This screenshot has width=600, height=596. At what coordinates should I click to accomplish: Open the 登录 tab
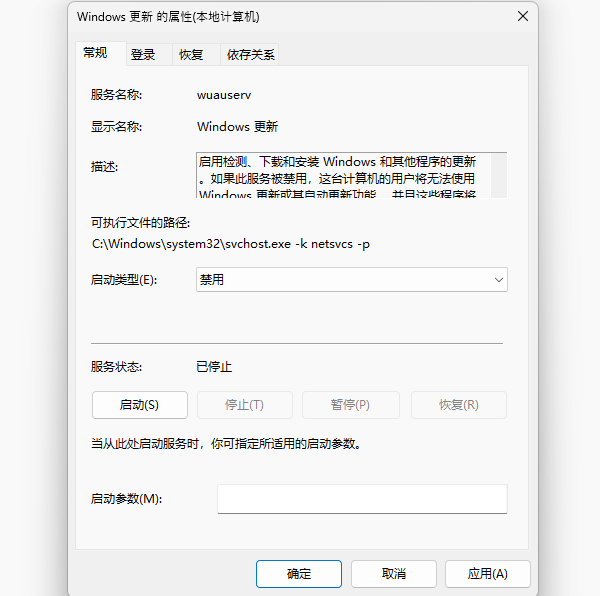tap(149, 55)
